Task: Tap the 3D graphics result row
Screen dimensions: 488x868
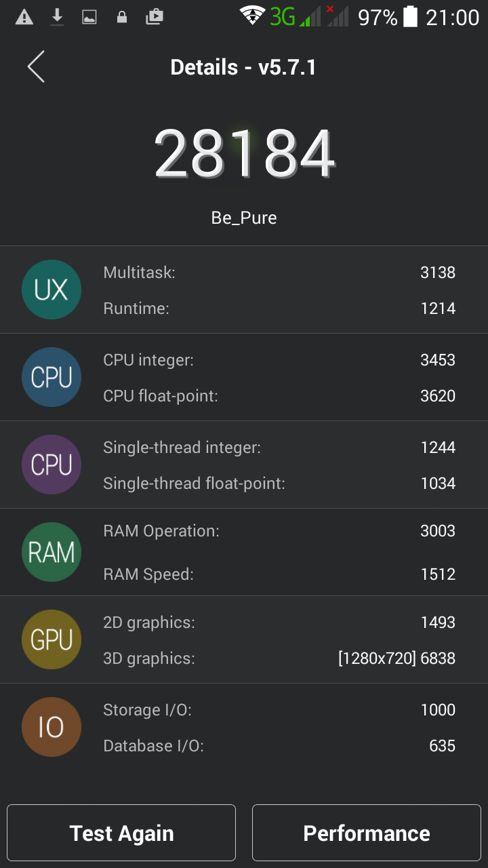Action: click(279, 658)
